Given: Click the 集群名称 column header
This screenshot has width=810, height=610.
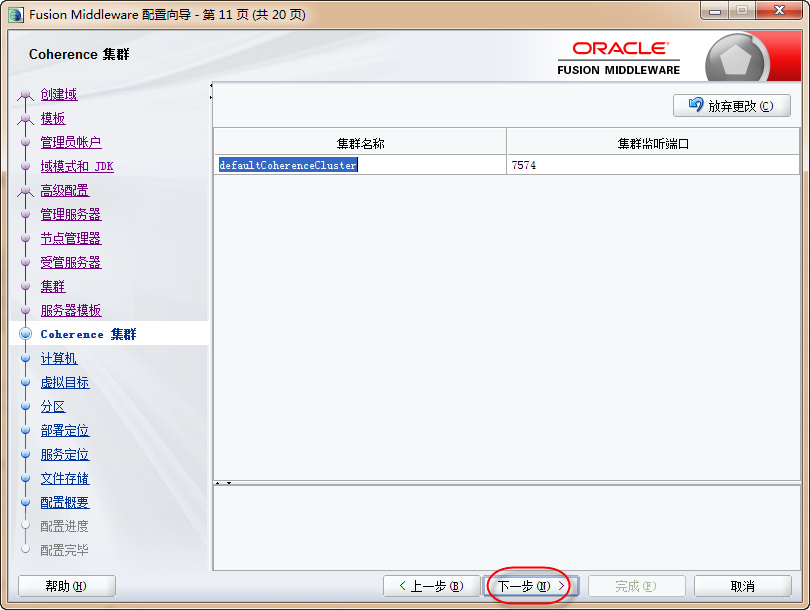Looking at the screenshot, I should click(360, 143).
